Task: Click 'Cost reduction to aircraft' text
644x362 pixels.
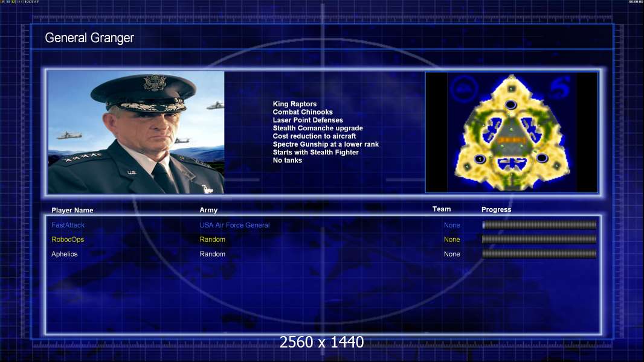Action: coord(315,136)
